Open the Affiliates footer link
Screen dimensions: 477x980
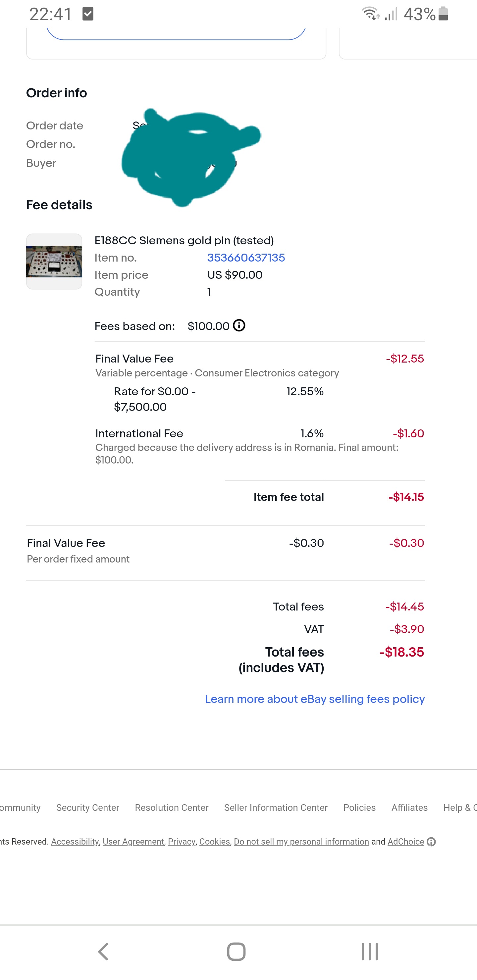[x=410, y=808]
